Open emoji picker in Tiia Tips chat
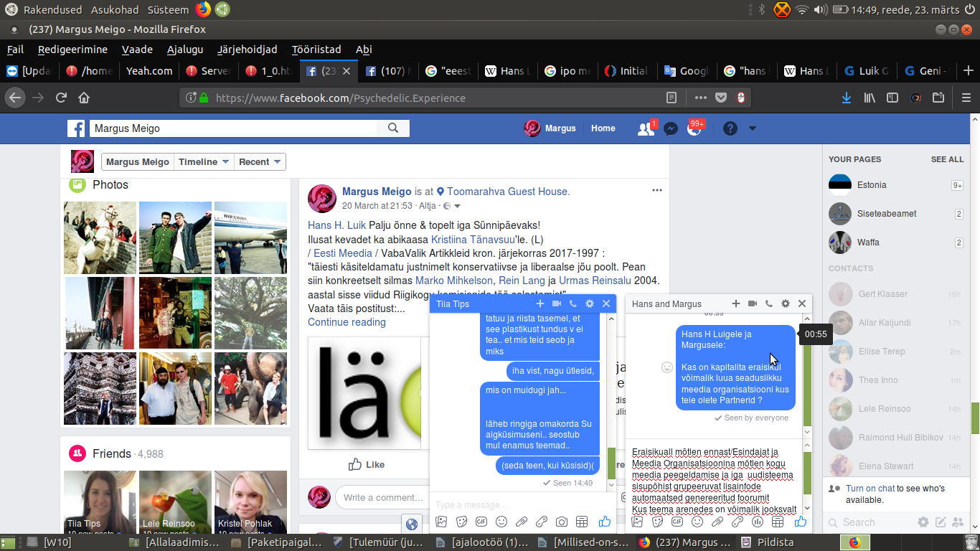This screenshot has height=551, width=980. [x=501, y=522]
